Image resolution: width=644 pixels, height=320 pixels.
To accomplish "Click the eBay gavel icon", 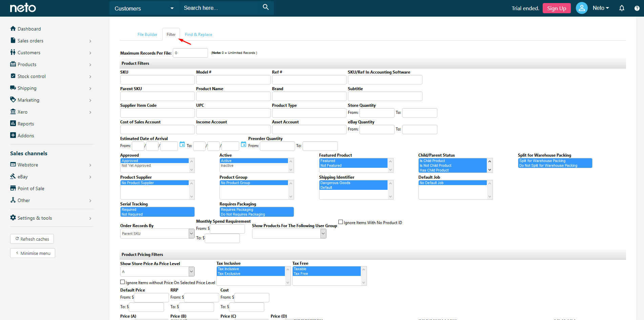I will (13, 176).
